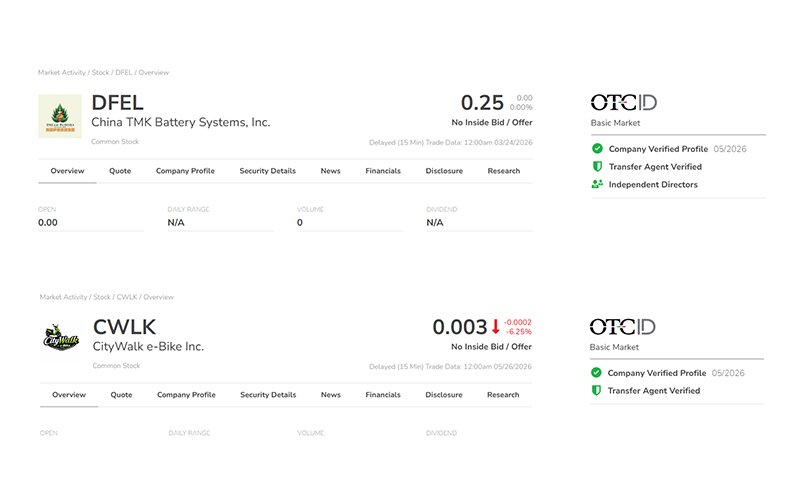Open the Overview tab for DFEL
This screenshot has width=800, height=500.
point(67,171)
